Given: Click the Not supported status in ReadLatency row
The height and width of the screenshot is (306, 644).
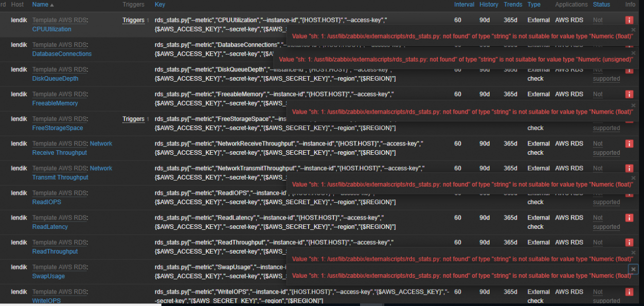Looking at the screenshot, I should pos(606,222).
